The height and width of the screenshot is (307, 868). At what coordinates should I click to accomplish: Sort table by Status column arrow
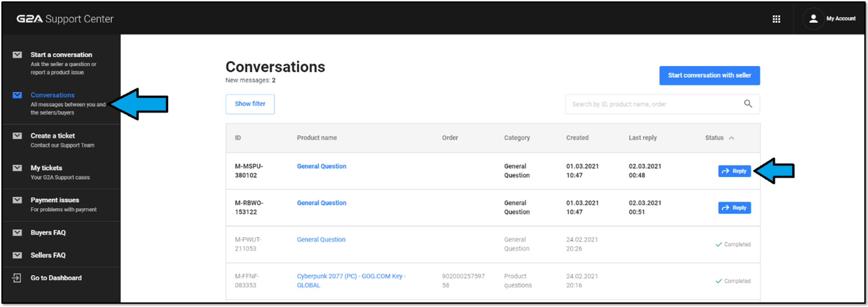coord(731,138)
